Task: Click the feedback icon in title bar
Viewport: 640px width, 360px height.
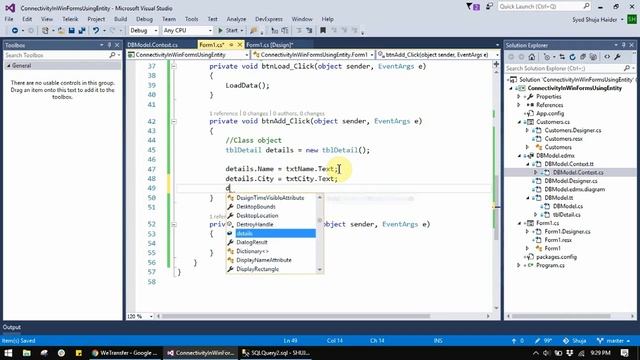Action: [489, 7]
